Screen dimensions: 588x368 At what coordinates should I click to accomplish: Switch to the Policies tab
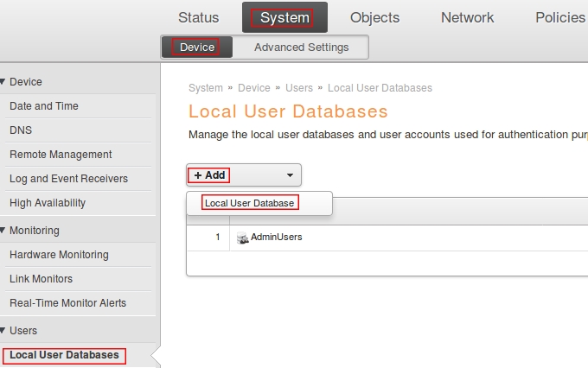(x=559, y=17)
